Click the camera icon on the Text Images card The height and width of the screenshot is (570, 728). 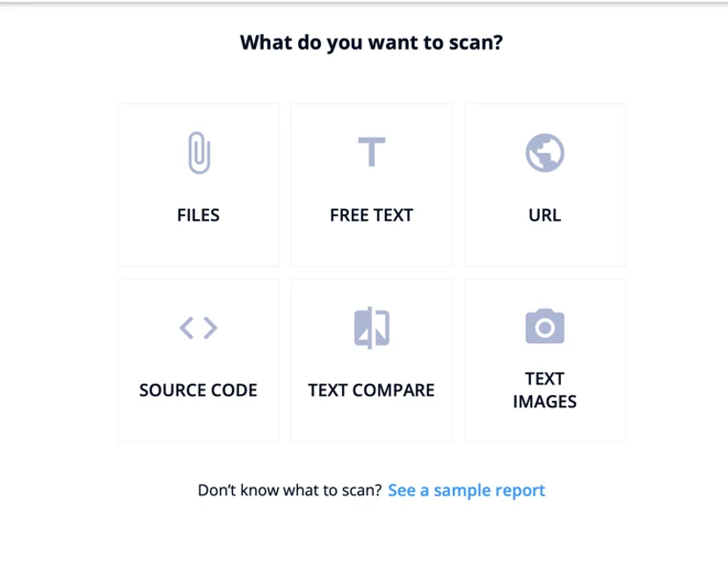pos(543,324)
